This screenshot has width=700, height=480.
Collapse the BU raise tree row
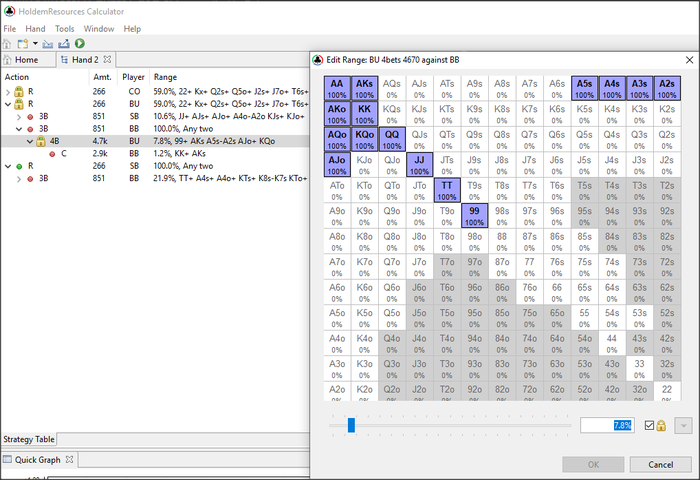tap(8, 104)
